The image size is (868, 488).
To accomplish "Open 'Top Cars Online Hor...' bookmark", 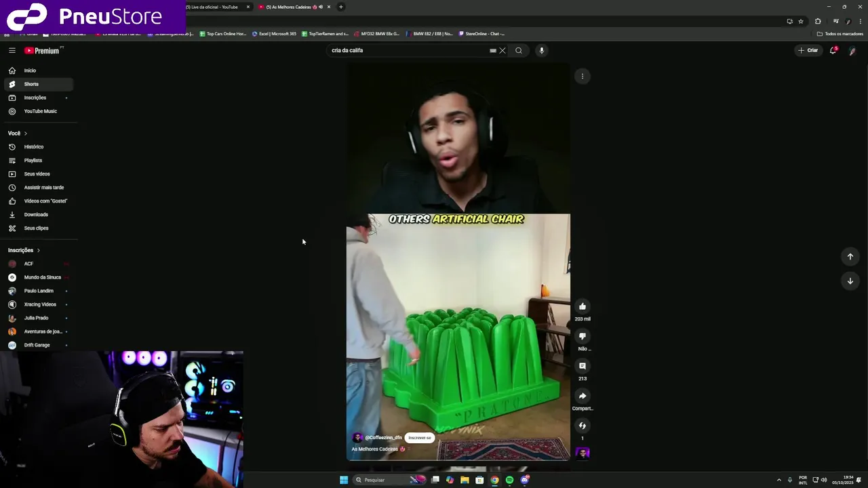I will click(x=222, y=33).
